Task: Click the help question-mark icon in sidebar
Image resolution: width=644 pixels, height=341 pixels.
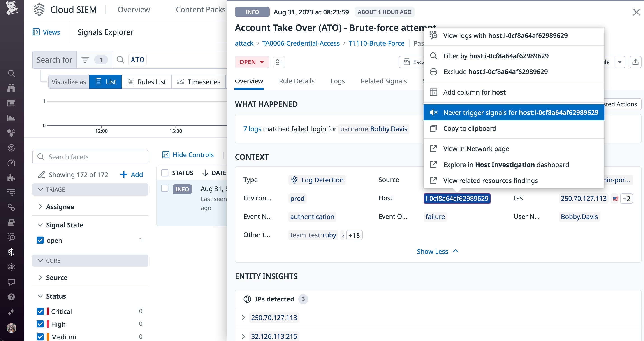Action: pos(12,297)
